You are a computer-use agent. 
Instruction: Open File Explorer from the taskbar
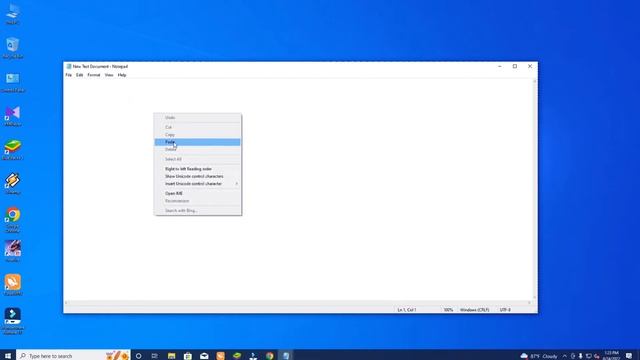(x=171, y=356)
